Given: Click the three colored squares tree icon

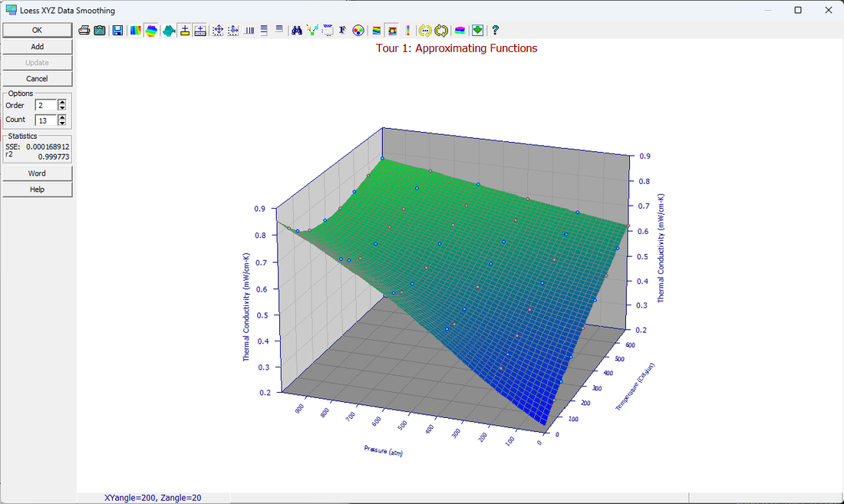Looking at the screenshot, I should click(312, 30).
